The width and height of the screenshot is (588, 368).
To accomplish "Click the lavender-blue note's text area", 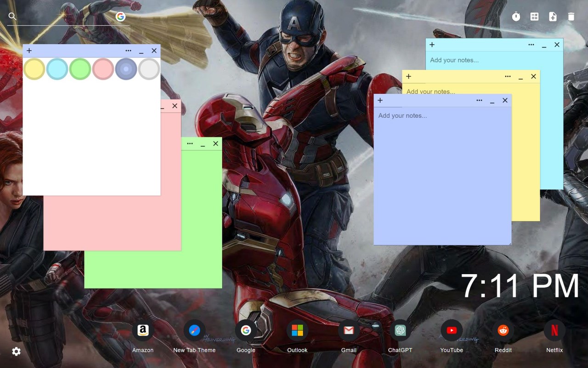I will pyautogui.click(x=442, y=176).
